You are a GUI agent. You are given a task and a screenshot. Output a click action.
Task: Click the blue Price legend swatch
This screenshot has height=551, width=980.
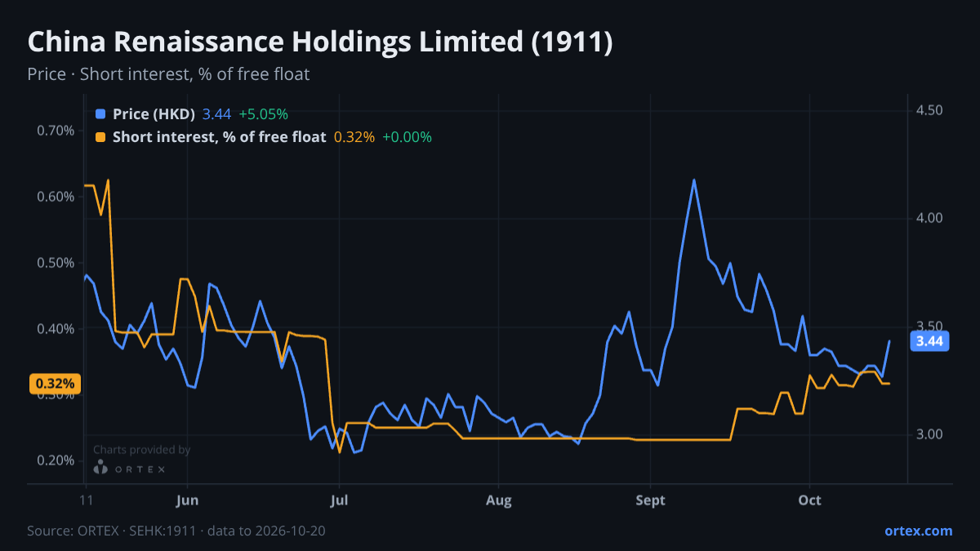pos(100,114)
